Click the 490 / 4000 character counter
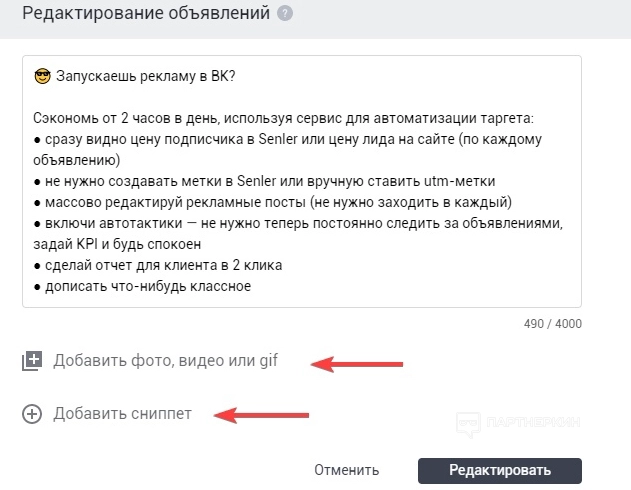This screenshot has width=631, height=490. (552, 324)
